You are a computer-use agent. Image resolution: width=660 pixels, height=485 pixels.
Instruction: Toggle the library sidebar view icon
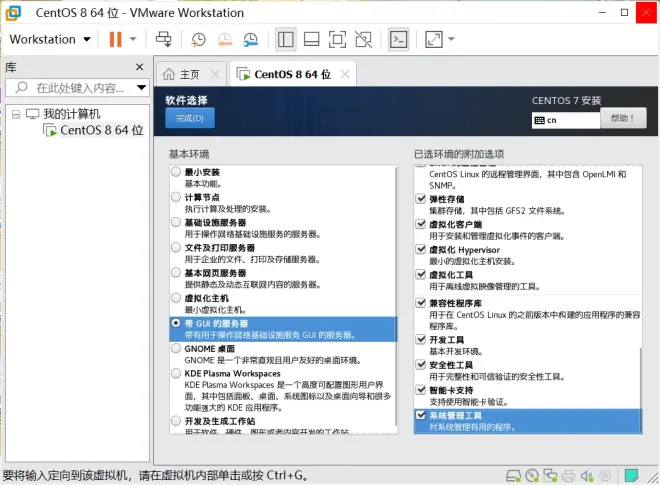tap(285, 40)
